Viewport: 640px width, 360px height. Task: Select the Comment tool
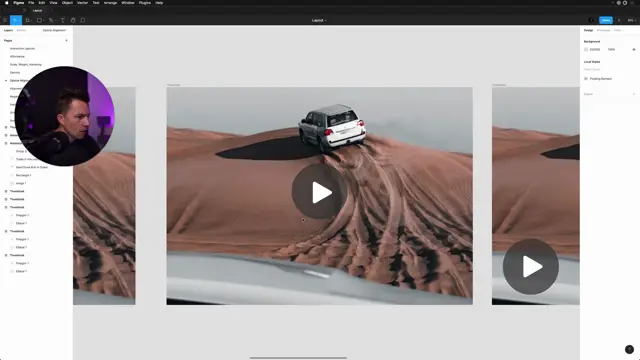tap(83, 20)
